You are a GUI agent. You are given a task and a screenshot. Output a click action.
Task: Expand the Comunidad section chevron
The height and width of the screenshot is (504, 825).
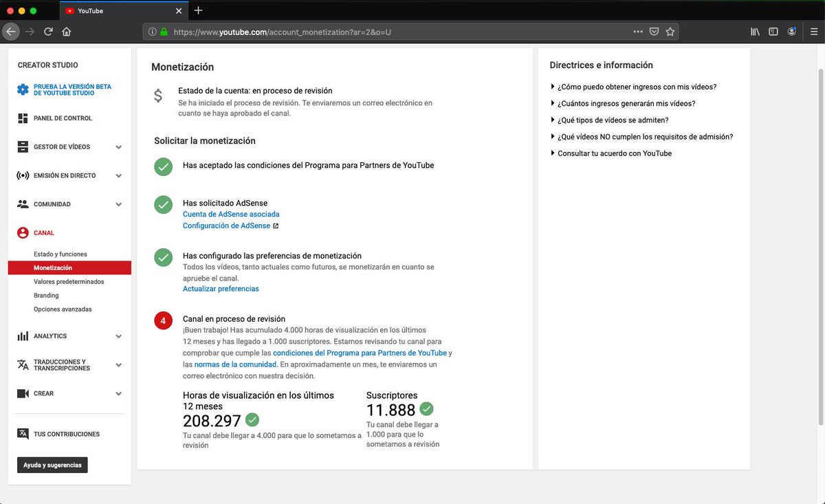(118, 205)
